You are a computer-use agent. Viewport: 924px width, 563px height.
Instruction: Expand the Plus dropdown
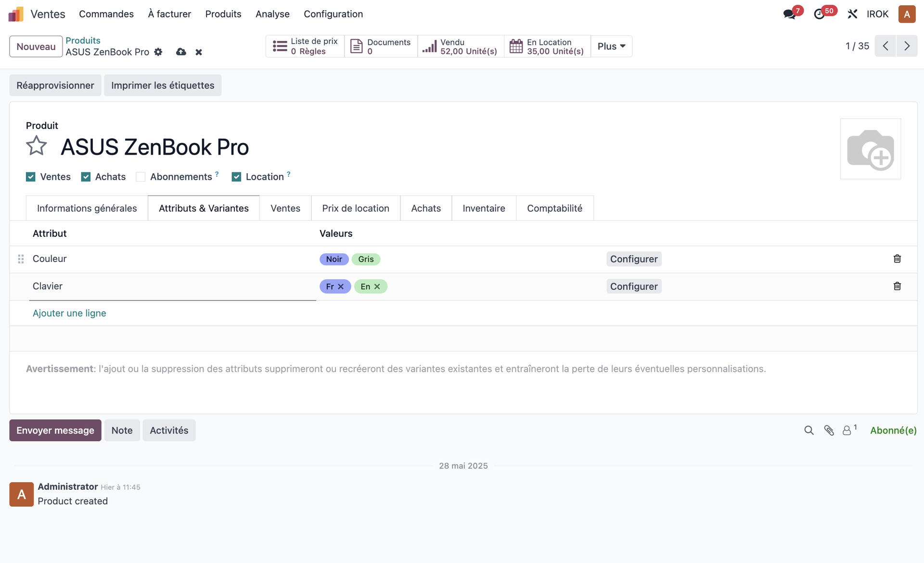611,46
